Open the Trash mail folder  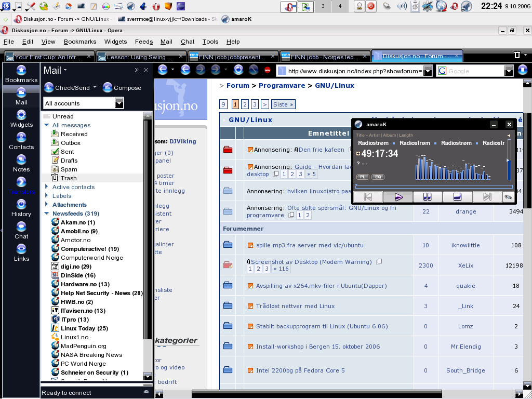[x=69, y=178]
